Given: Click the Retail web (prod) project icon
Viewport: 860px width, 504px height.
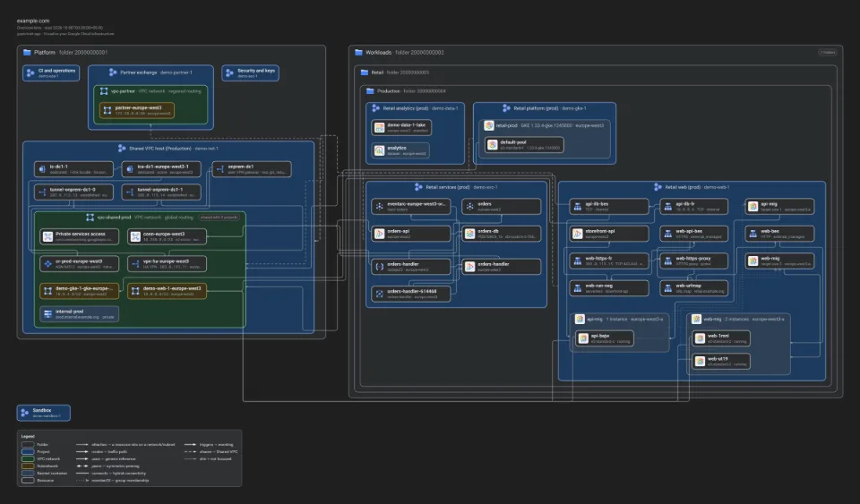Looking at the screenshot, I should [658, 187].
